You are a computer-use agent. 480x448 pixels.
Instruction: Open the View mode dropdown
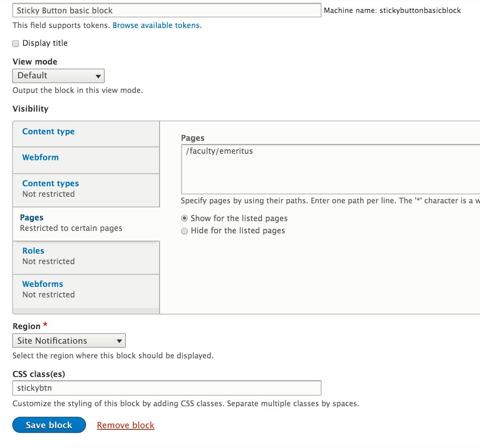pyautogui.click(x=58, y=75)
